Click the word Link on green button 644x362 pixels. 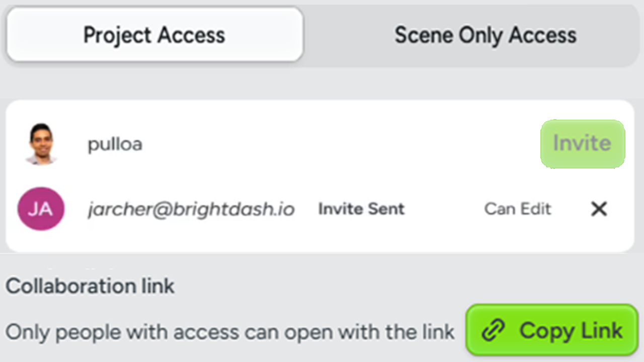[x=602, y=331]
